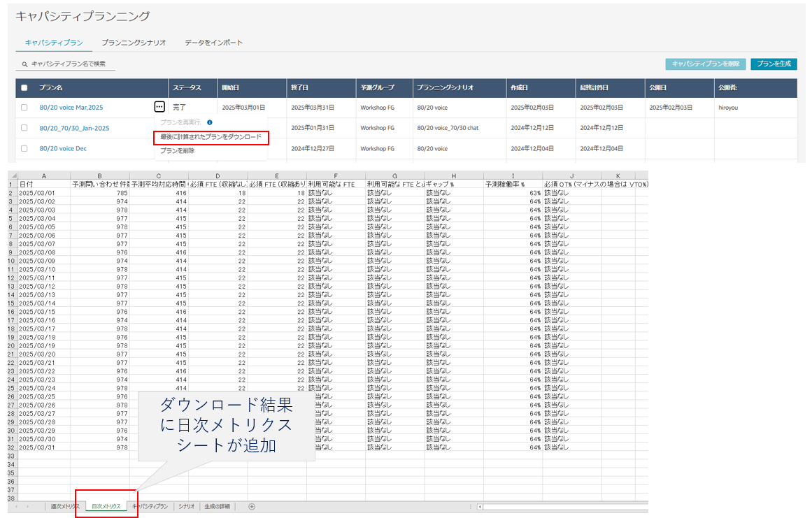Screen dimensions: 812x518
Task: Click the spreadsheet horizontal scrollbar track
Action: (567, 506)
